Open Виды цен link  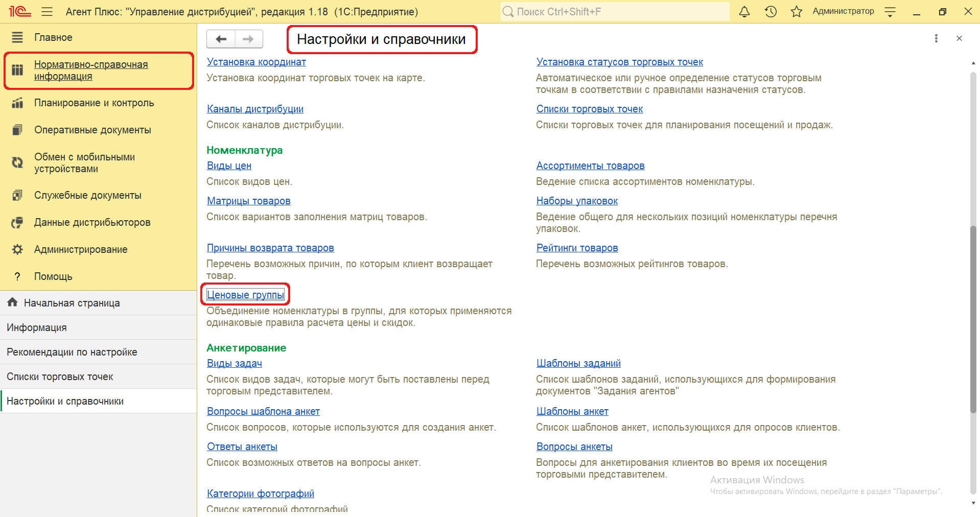[229, 166]
